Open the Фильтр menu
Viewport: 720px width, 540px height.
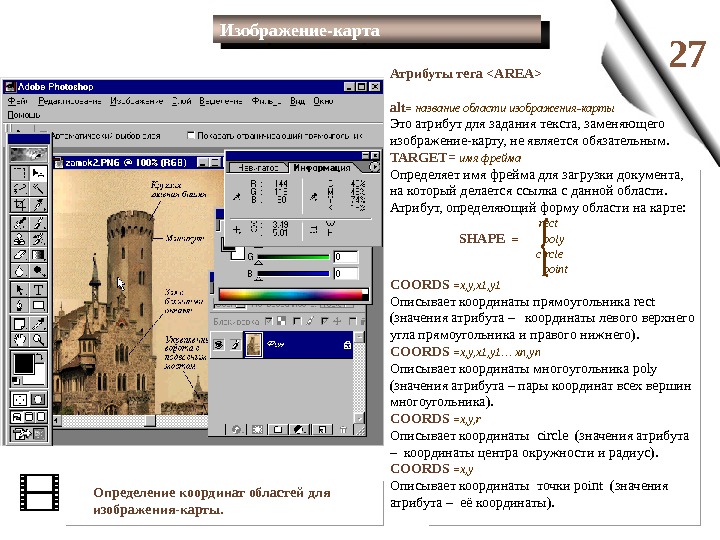click(x=266, y=101)
